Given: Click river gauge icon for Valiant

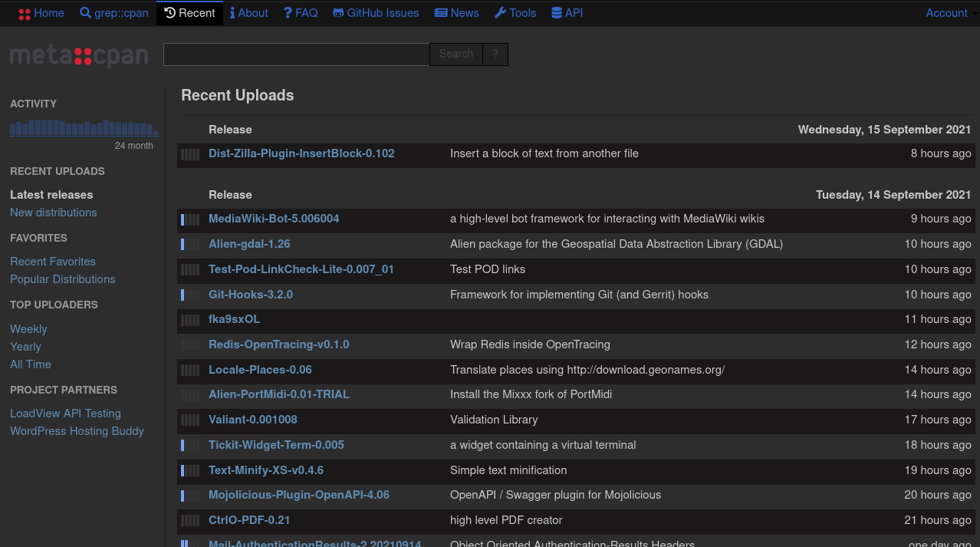Looking at the screenshot, I should point(190,420).
